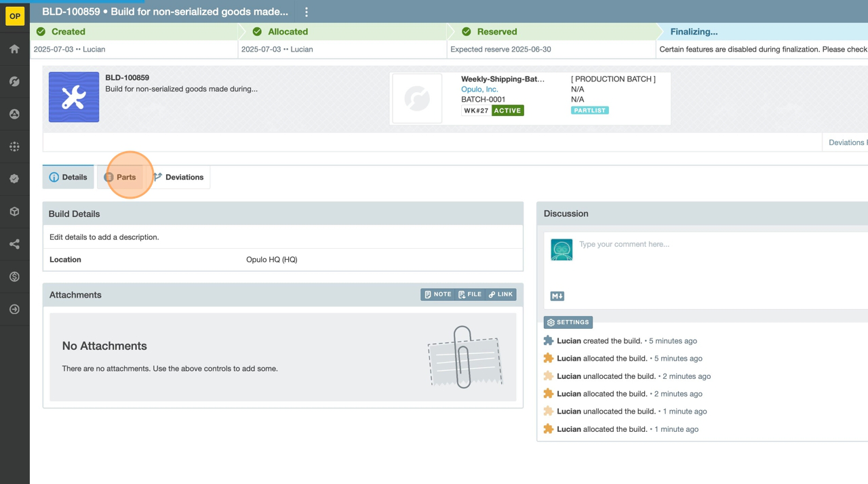This screenshot has height=484, width=868.
Task: Click the verified badge sidebar icon
Action: click(x=14, y=179)
